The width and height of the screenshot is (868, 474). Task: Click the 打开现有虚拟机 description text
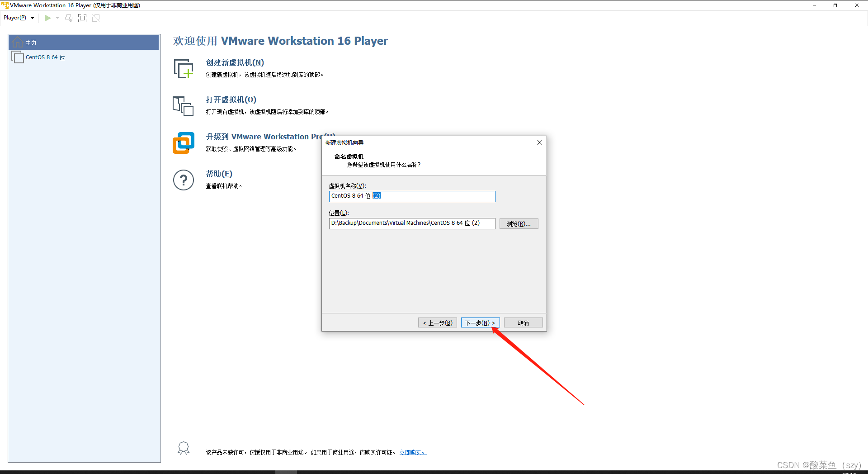(x=267, y=112)
